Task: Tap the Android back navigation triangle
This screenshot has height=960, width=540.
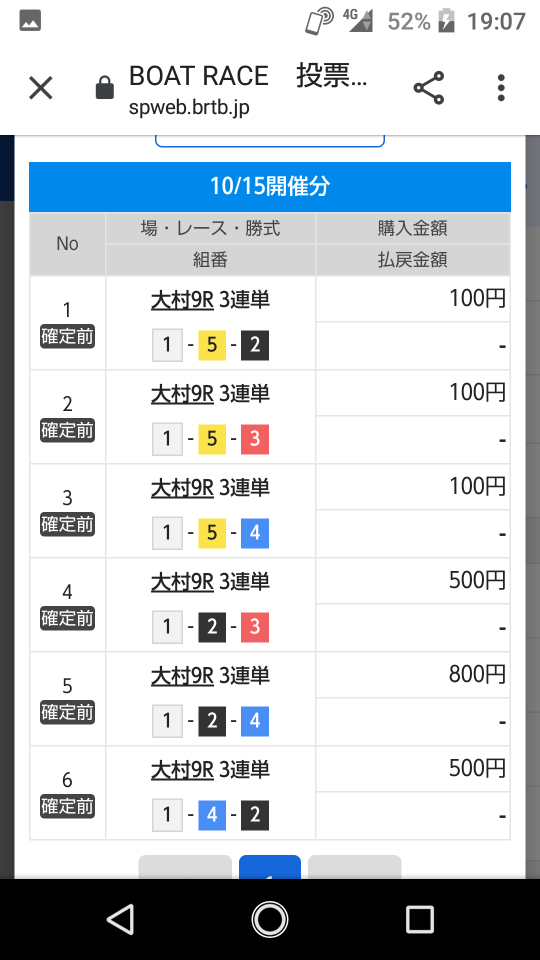Action: [x=120, y=920]
